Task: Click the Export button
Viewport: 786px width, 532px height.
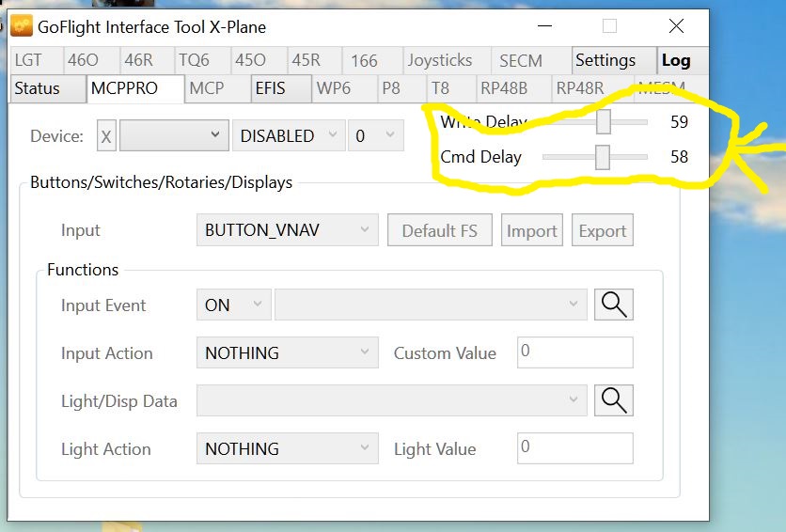Action: coord(602,231)
